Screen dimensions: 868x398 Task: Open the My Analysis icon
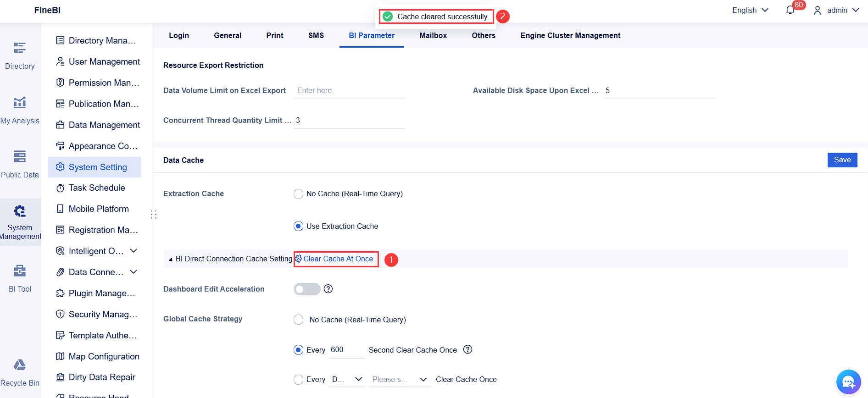point(20,102)
